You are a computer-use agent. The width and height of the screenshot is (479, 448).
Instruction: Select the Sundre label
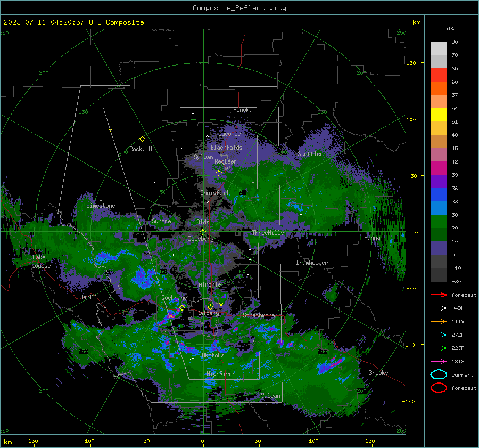click(x=161, y=221)
